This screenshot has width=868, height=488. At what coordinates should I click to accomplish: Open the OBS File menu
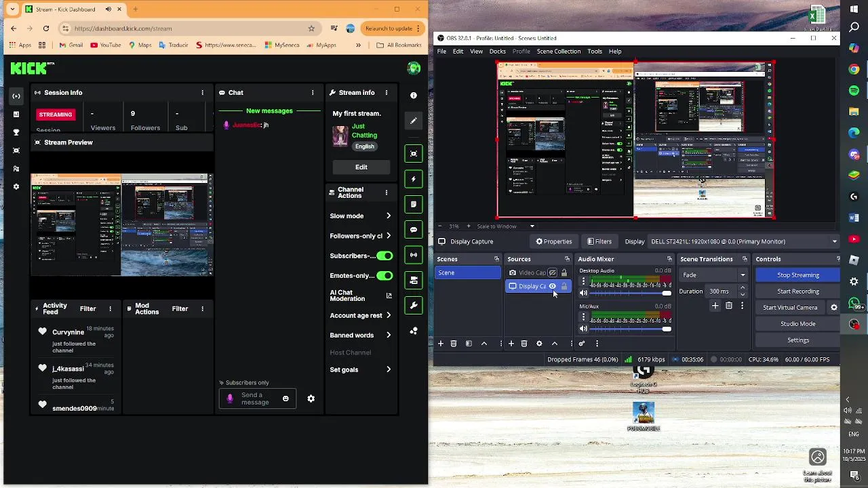coord(441,52)
